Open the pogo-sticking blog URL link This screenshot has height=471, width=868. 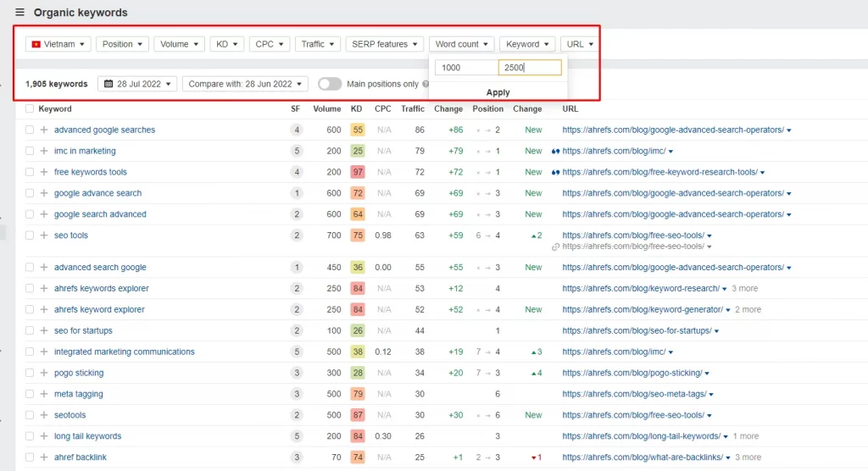[632, 373]
